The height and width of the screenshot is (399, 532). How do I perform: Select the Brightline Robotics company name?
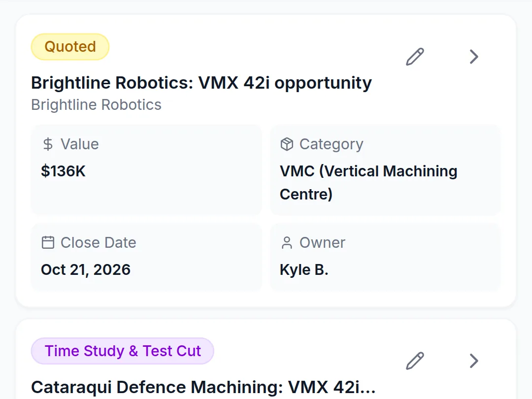point(97,105)
